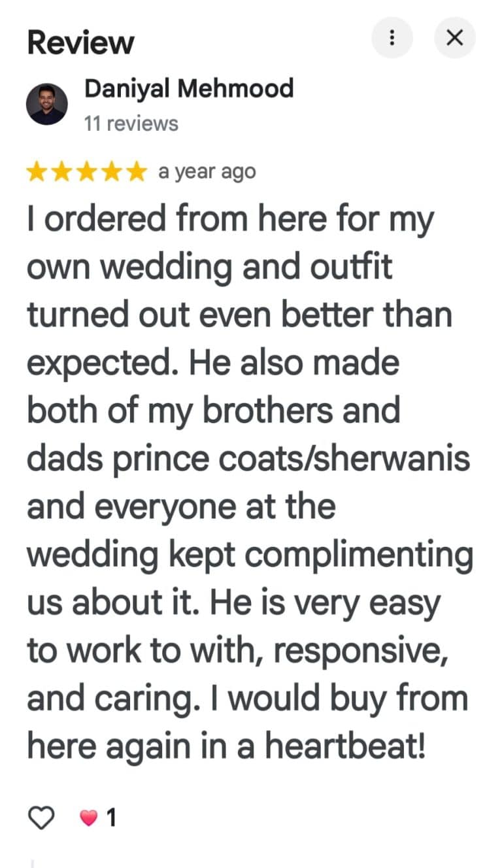Image resolution: width=502 pixels, height=868 pixels.
Task: Click the "Review" heading
Action: [80, 43]
